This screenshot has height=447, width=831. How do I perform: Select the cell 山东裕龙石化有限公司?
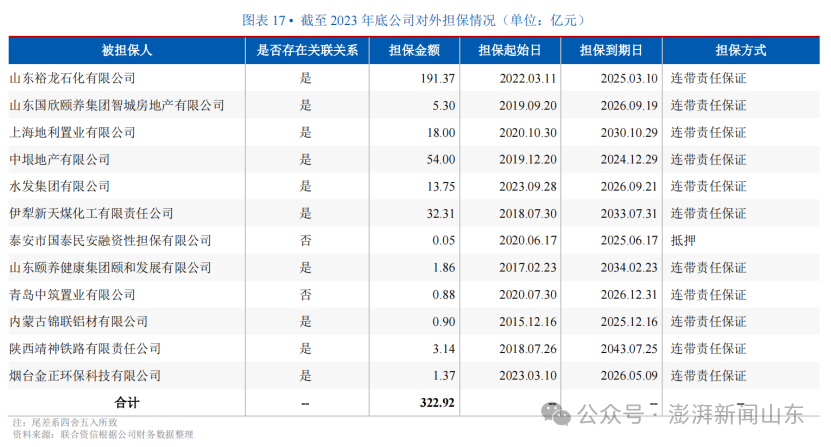click(x=73, y=78)
